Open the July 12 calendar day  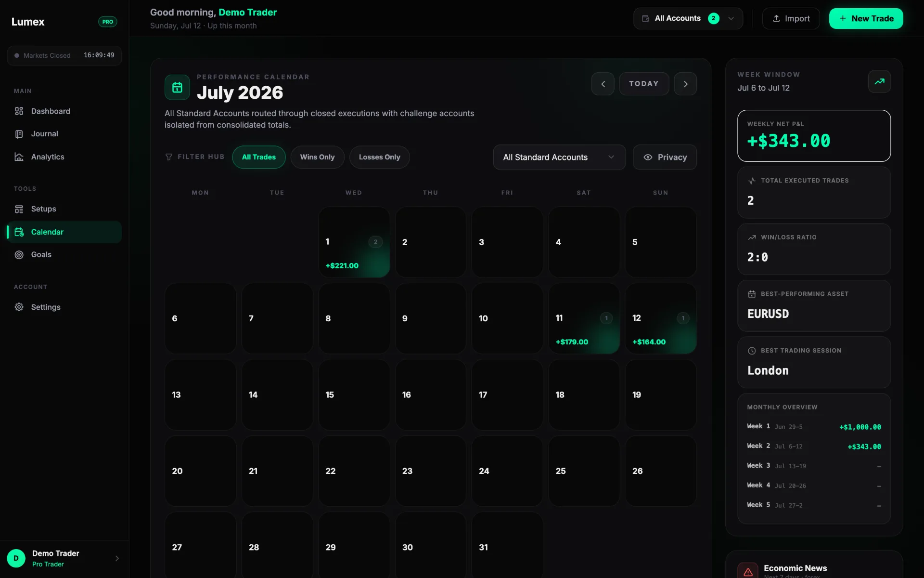pos(661,318)
